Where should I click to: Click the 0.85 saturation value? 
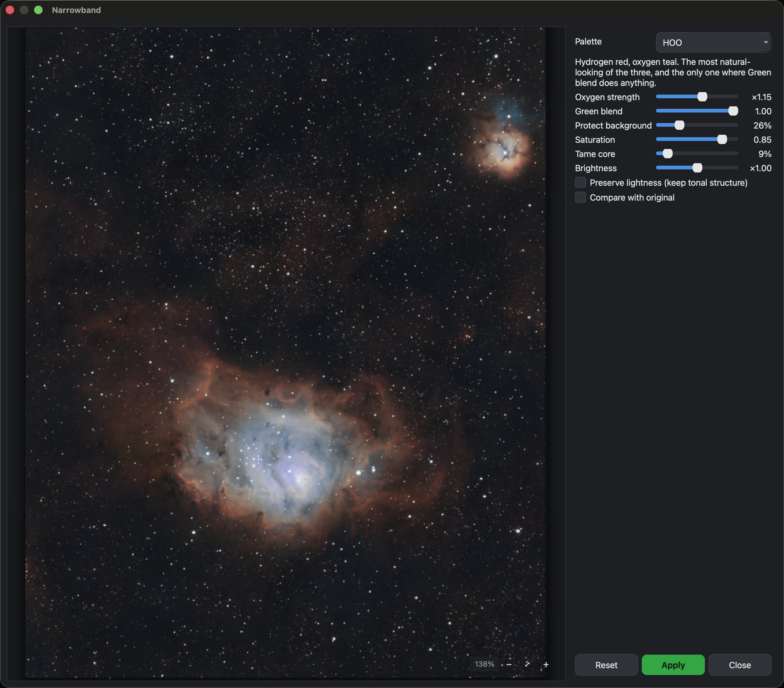(x=762, y=140)
